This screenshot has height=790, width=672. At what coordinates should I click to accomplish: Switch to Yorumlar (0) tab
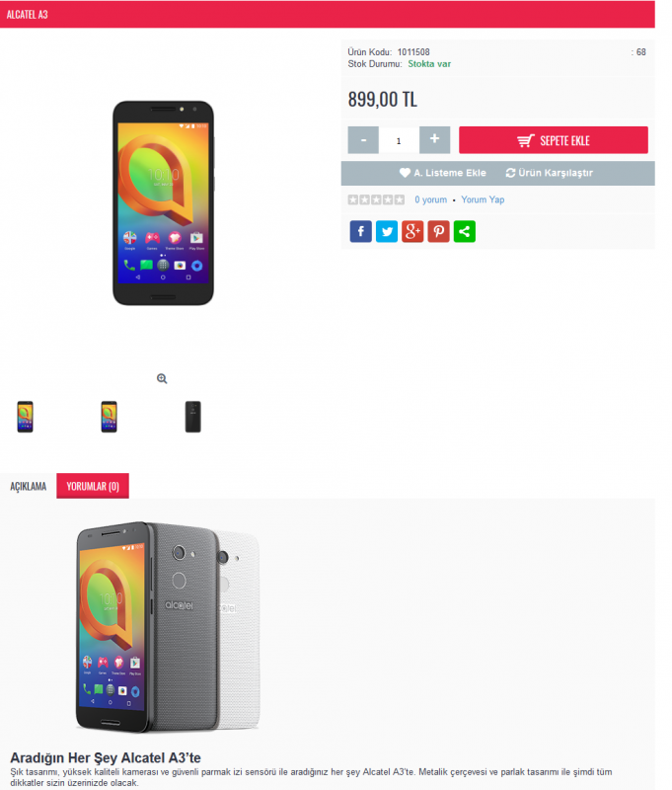pyautogui.click(x=93, y=486)
